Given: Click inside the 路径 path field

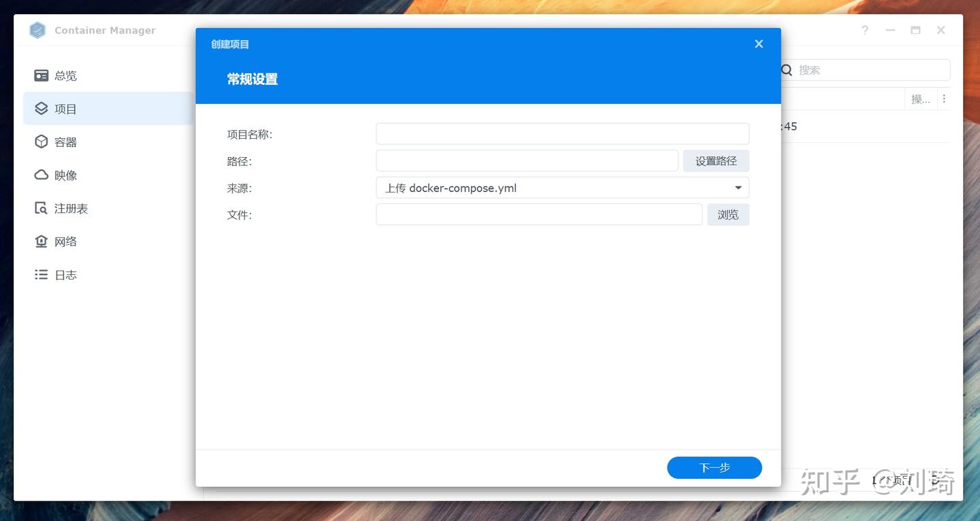Looking at the screenshot, I should tap(526, 161).
